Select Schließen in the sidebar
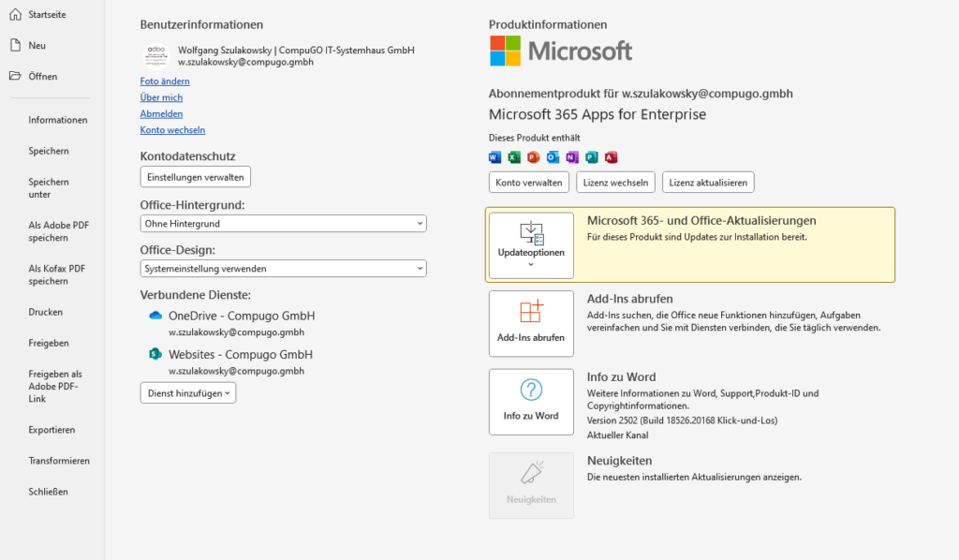The height and width of the screenshot is (560, 959). coord(48,492)
